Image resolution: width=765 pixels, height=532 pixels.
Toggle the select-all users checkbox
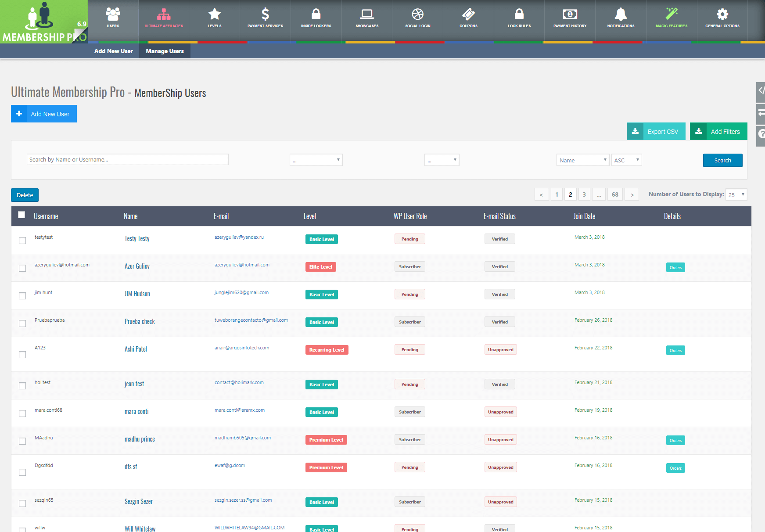tap(22, 215)
